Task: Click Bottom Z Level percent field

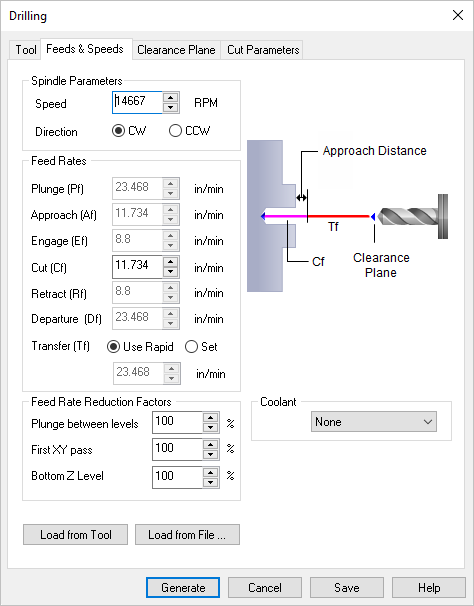Action: tap(177, 477)
